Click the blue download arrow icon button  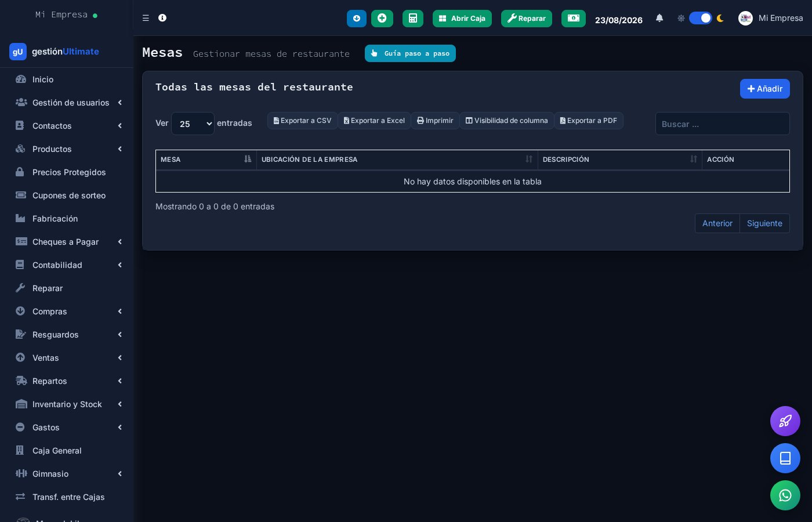coord(357,19)
